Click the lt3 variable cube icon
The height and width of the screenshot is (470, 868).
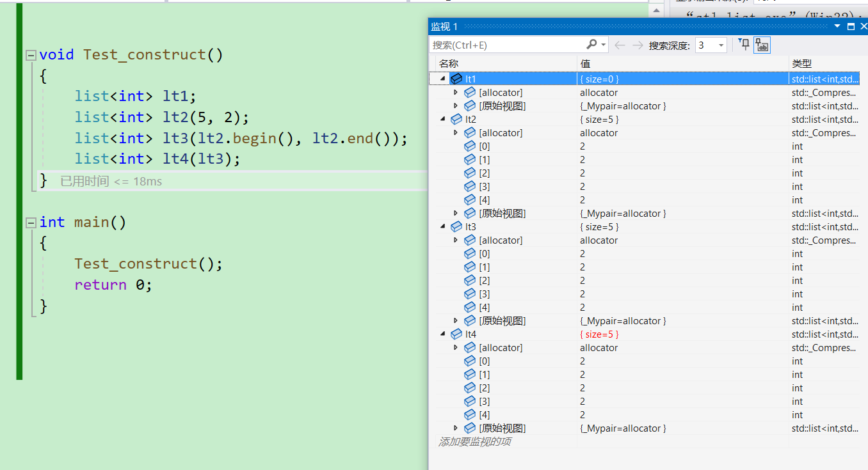456,227
